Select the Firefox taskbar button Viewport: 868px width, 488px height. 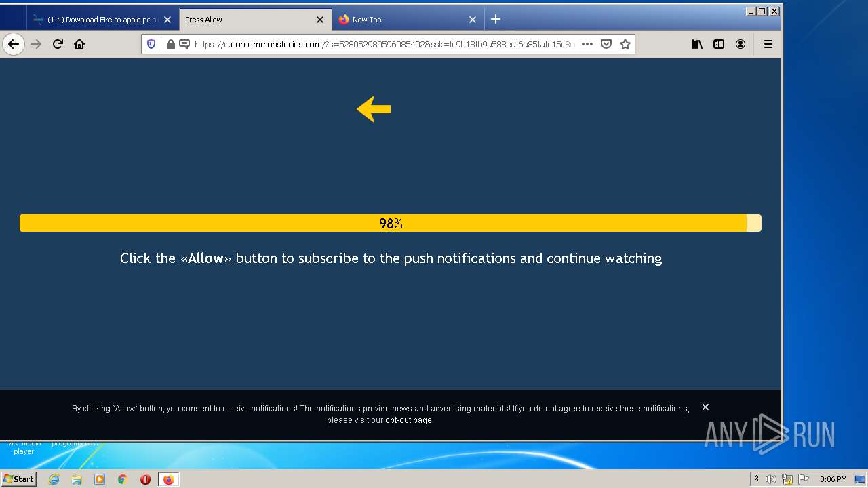(168, 479)
